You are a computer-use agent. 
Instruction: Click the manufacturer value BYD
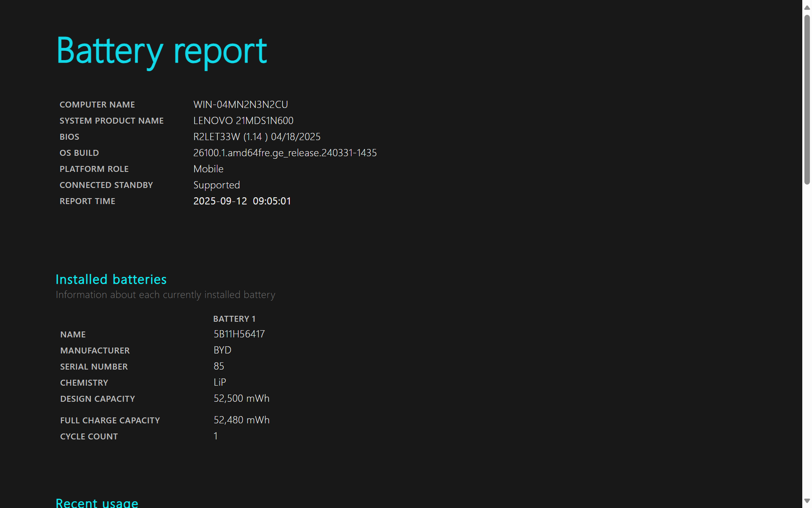click(222, 350)
